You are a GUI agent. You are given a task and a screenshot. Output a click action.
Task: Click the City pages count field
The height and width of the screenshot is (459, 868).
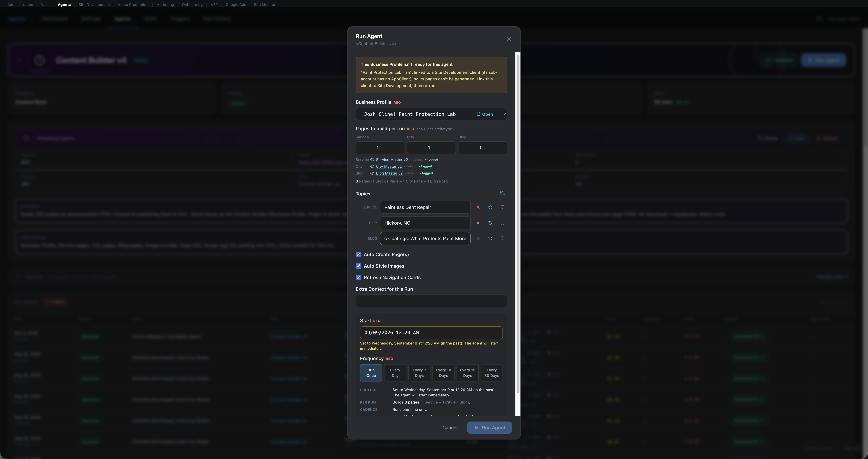(431, 148)
